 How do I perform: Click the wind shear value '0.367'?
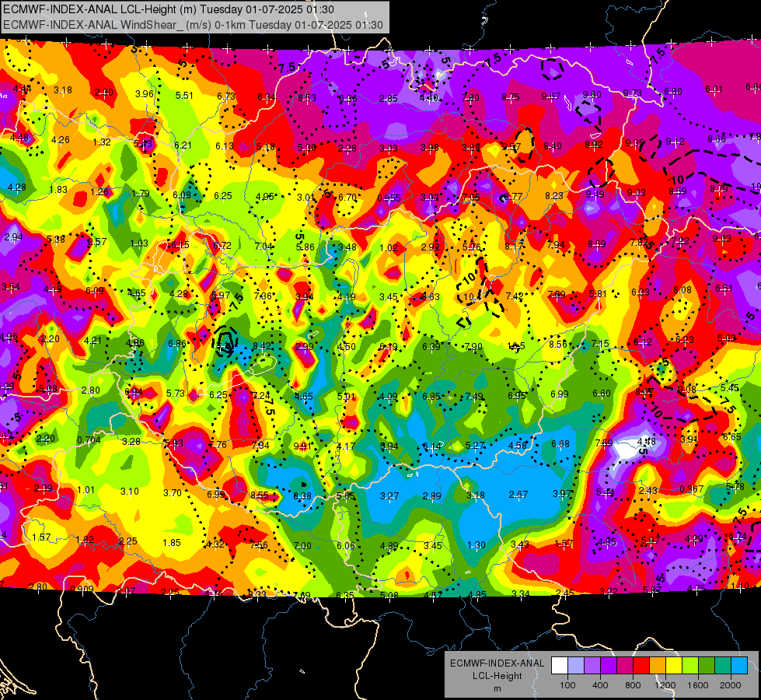692,488
